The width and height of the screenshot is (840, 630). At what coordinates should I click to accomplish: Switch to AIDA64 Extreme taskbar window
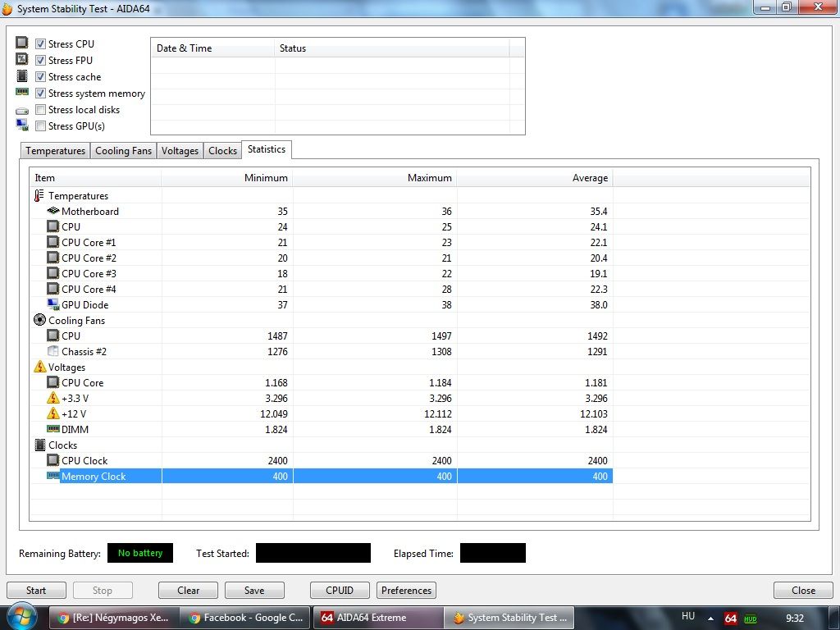click(379, 618)
